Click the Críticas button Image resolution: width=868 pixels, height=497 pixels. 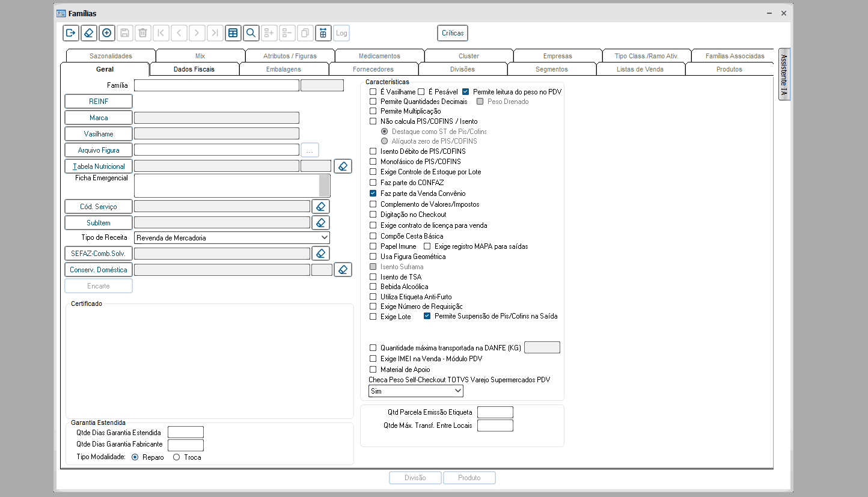[x=453, y=33]
